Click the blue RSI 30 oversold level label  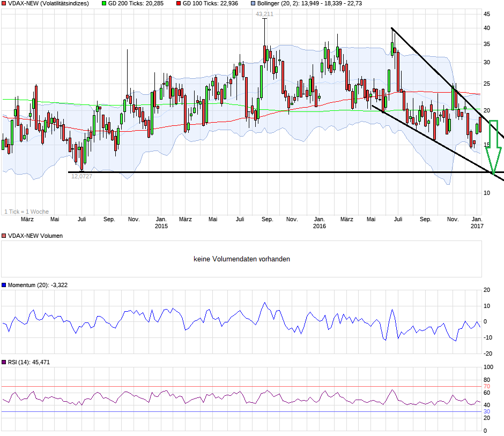tap(487, 411)
